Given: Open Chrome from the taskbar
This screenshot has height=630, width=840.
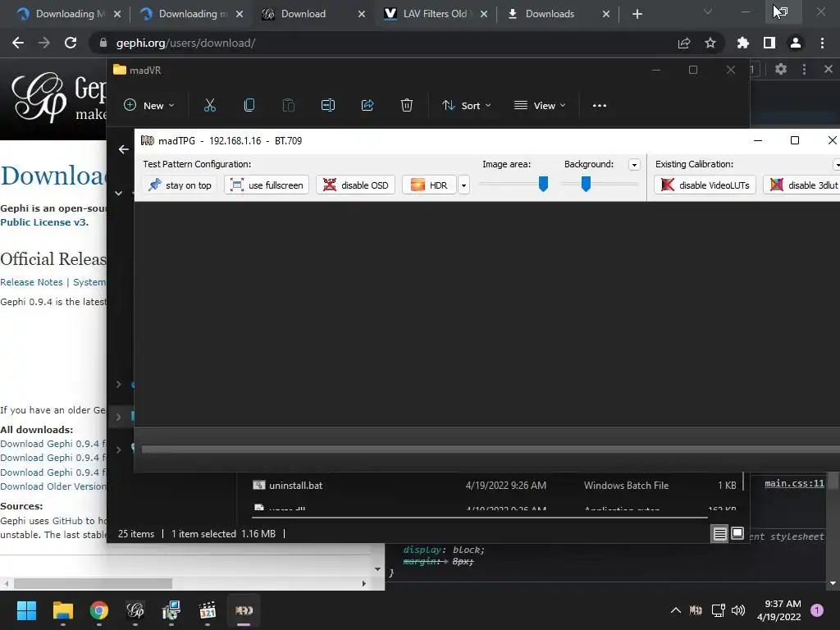Looking at the screenshot, I should [99, 610].
